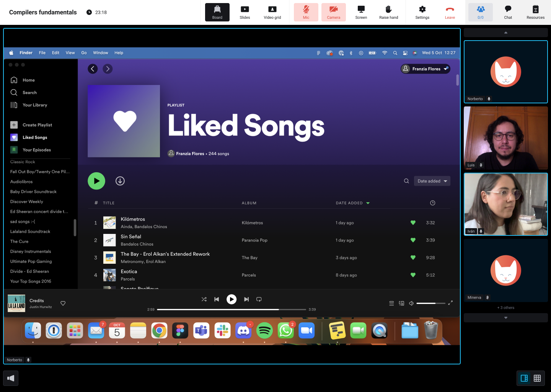This screenshot has height=392, width=551.
Task: Open the View menu
Action: point(70,53)
